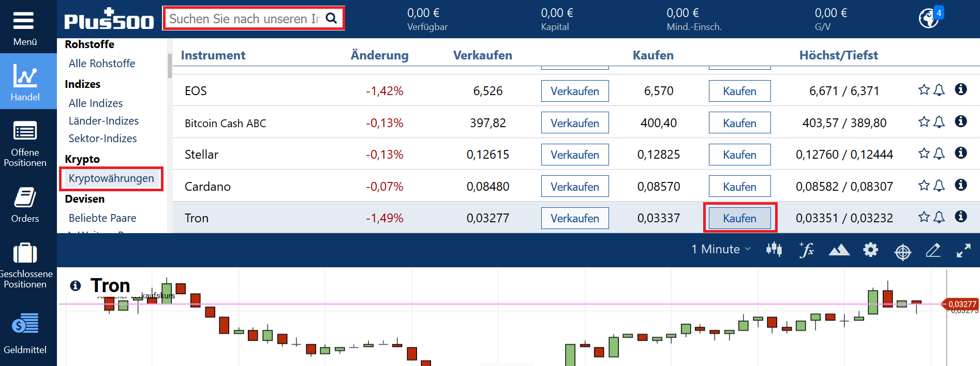Click Verkaufen for Stellar
Image resolution: width=980 pixels, height=366 pixels.
pos(575,155)
